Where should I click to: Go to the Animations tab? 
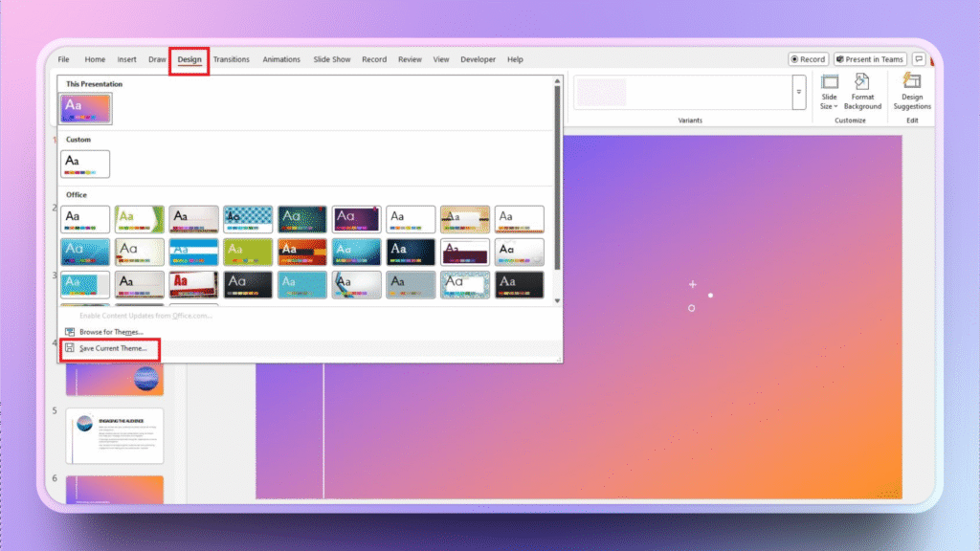click(281, 58)
